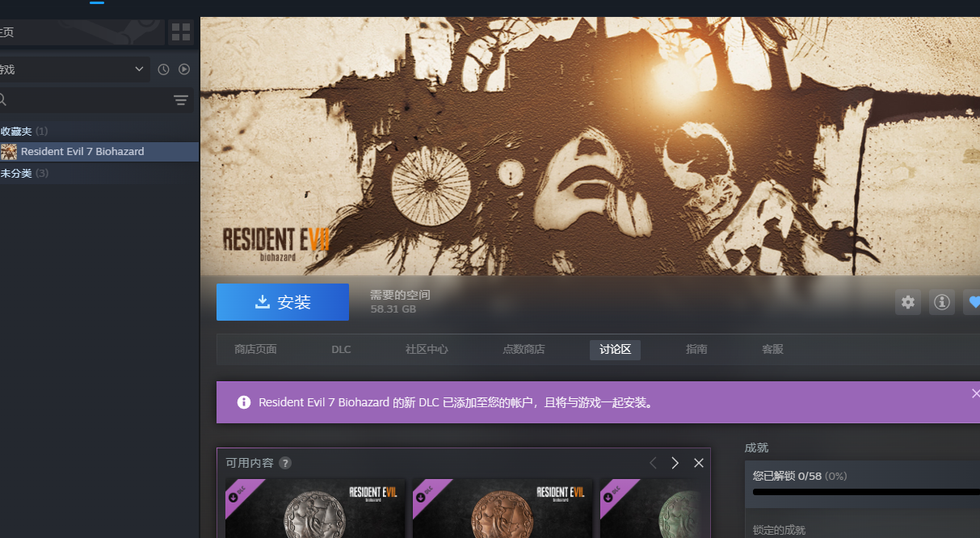Click the blue 安装 button
The height and width of the screenshot is (538, 980).
pyautogui.click(x=282, y=302)
